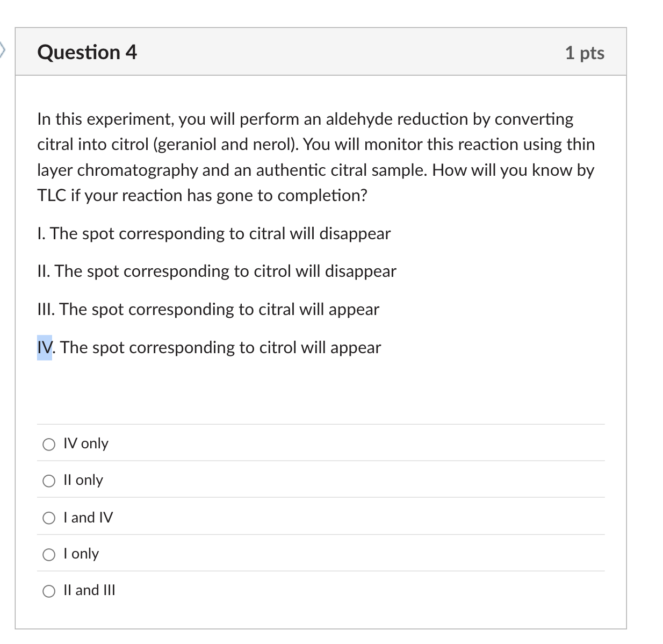Screen dimensions: 663x644
Task: Select the "IV only" radio button
Action: click(49, 444)
